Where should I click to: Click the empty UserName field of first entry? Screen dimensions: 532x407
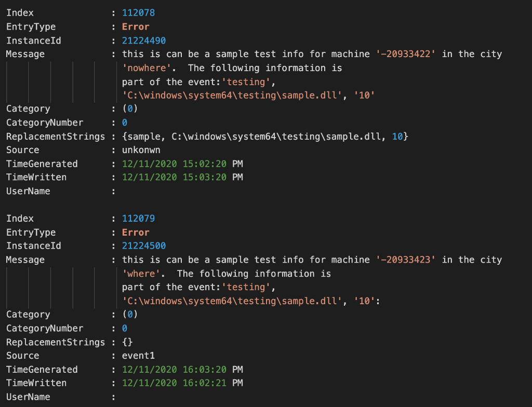[x=127, y=191]
